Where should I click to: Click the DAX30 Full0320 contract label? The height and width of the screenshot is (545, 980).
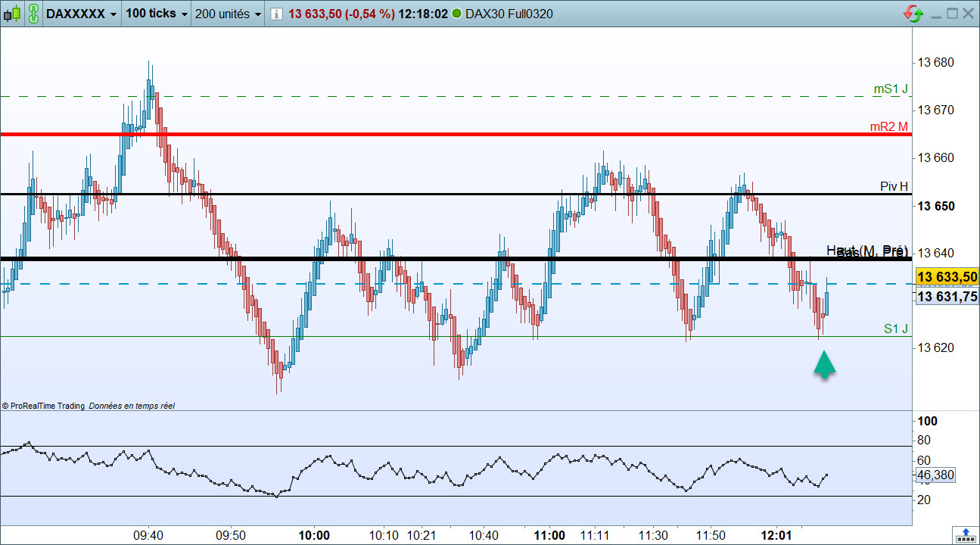click(509, 14)
